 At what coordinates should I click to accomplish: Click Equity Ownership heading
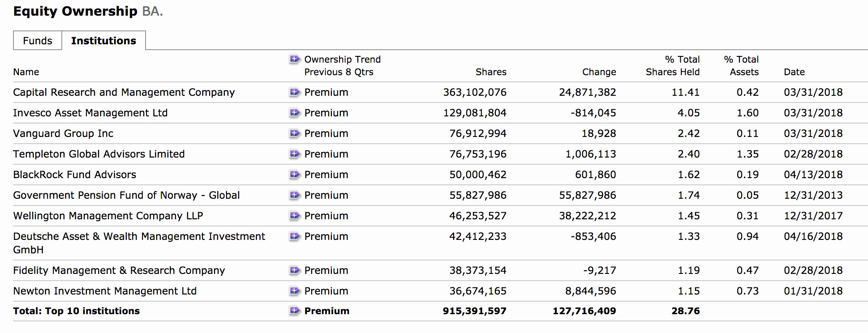[x=75, y=11]
